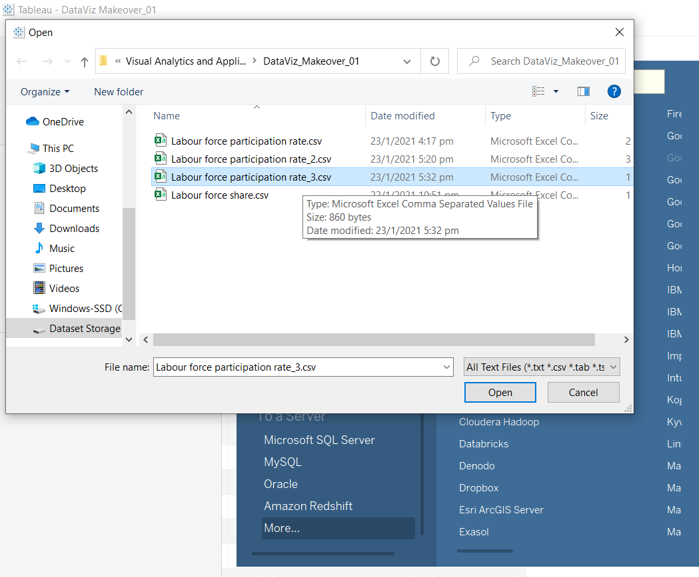The width and height of the screenshot is (699, 577).
Task: Open the Organize menu
Action: [x=45, y=92]
